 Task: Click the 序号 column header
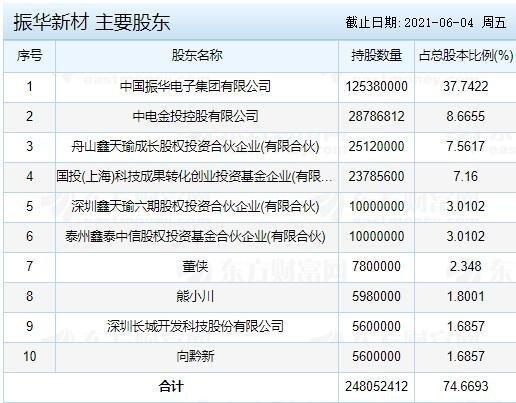coord(30,56)
